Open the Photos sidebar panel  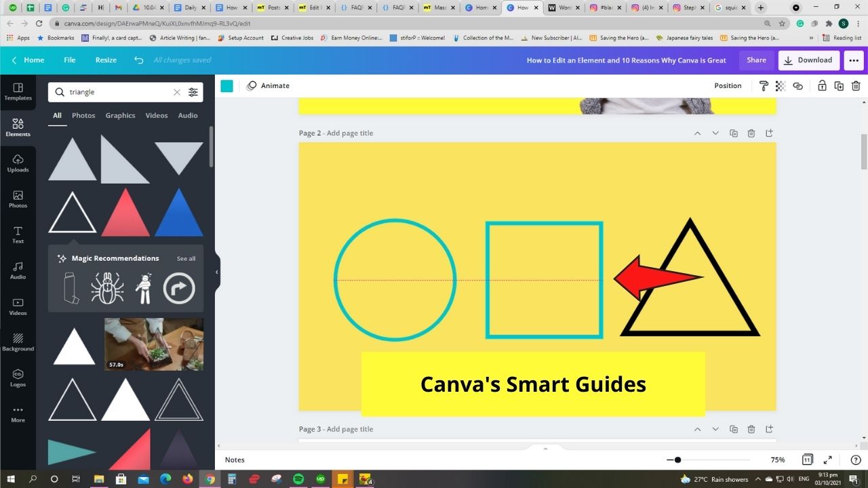(18, 199)
